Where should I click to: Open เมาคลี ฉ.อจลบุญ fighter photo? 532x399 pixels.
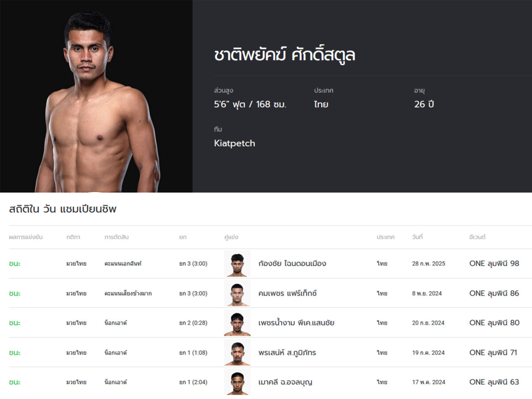click(237, 382)
